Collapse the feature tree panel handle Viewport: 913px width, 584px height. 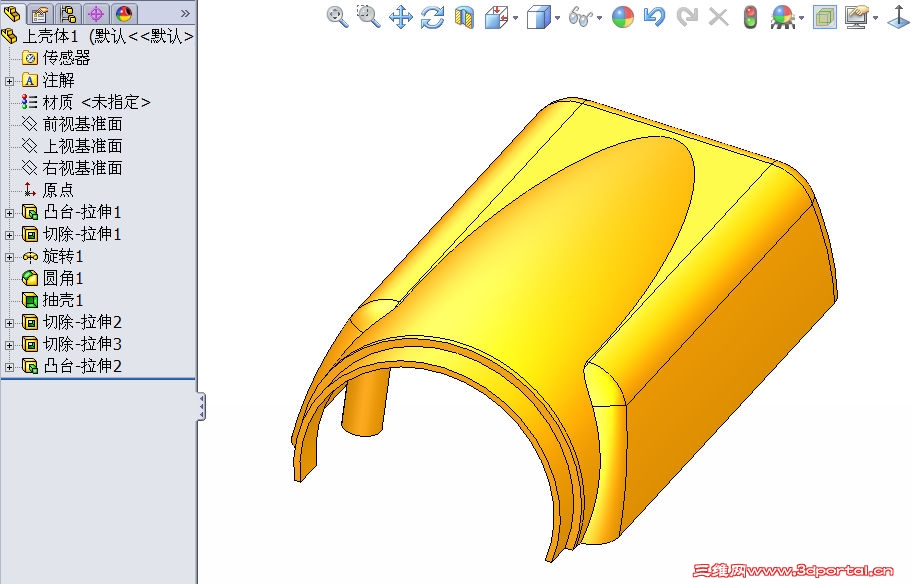201,406
